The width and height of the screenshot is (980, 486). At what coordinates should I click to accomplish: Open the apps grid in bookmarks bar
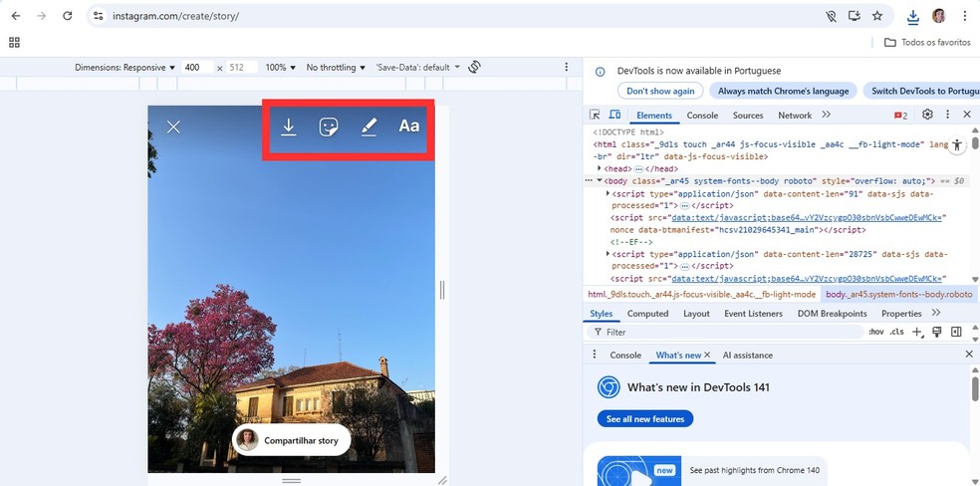click(14, 43)
